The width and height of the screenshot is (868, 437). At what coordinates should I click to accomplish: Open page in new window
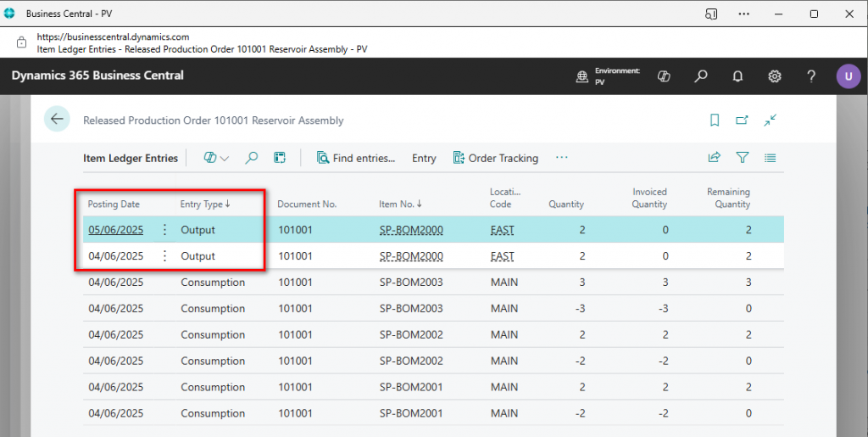[x=742, y=120]
